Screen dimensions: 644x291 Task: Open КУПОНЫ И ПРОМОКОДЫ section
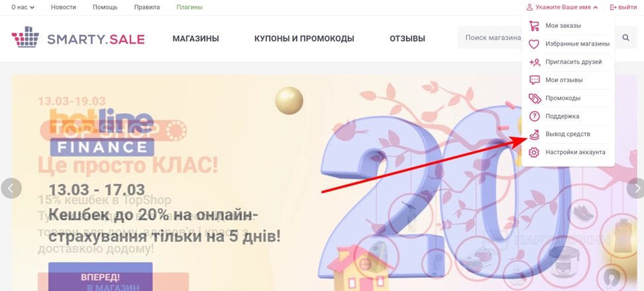click(x=304, y=38)
